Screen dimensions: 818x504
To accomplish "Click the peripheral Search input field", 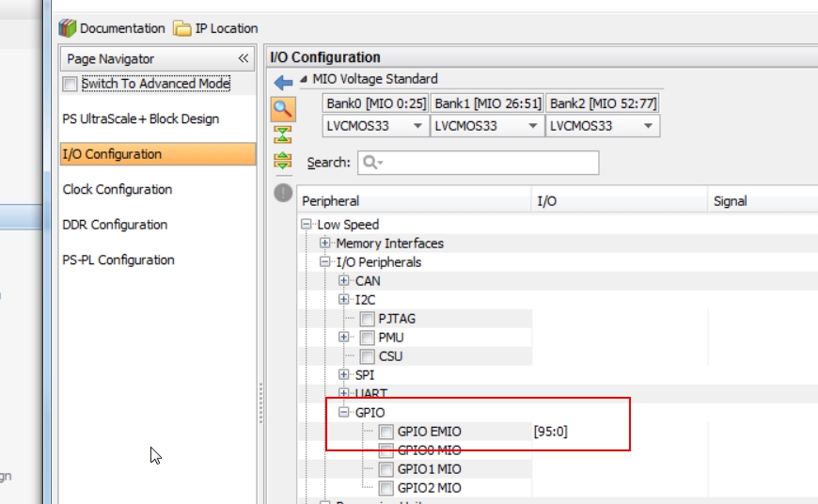I will coord(484,163).
